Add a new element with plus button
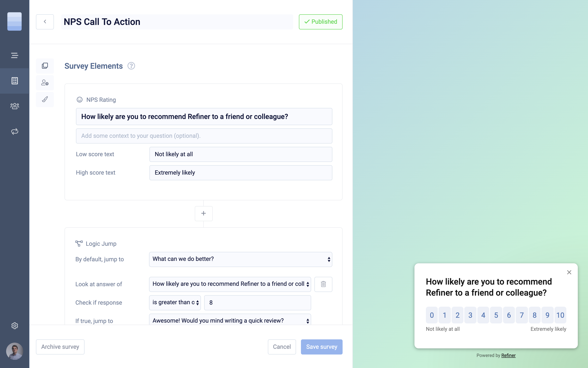The image size is (588, 368). 204,213
